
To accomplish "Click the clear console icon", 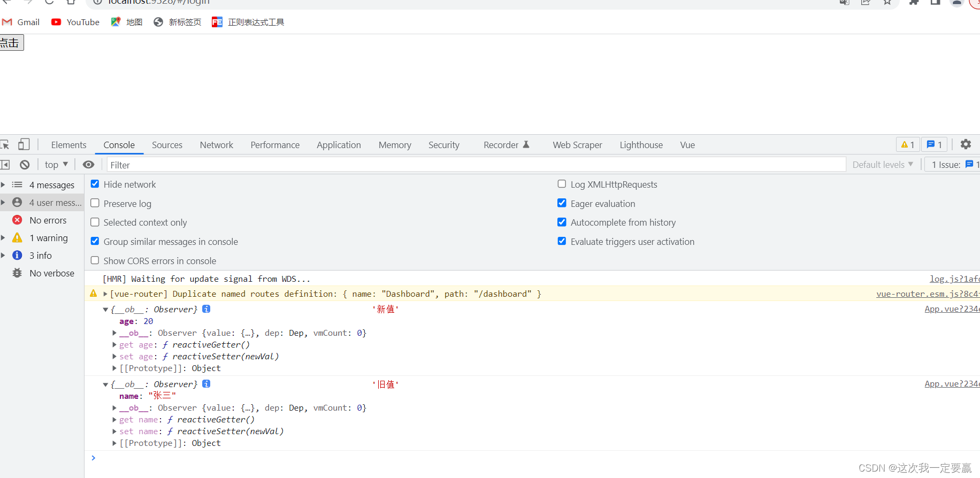I will point(25,165).
